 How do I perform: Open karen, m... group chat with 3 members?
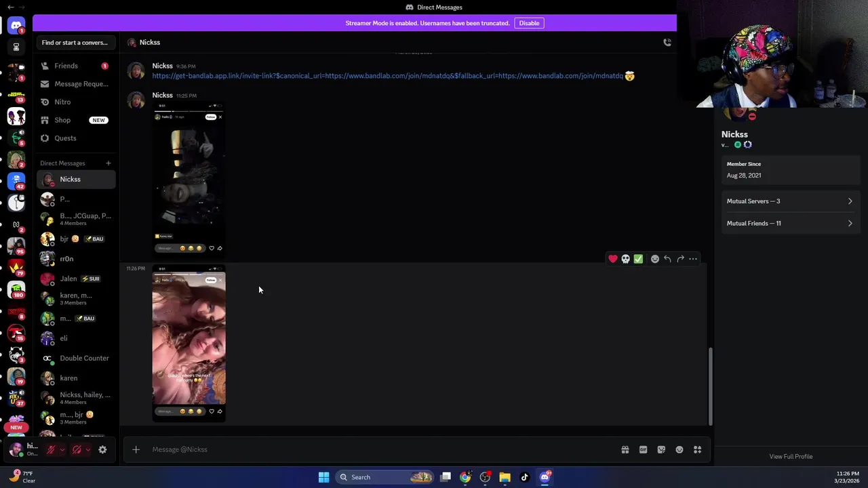pyautogui.click(x=76, y=298)
